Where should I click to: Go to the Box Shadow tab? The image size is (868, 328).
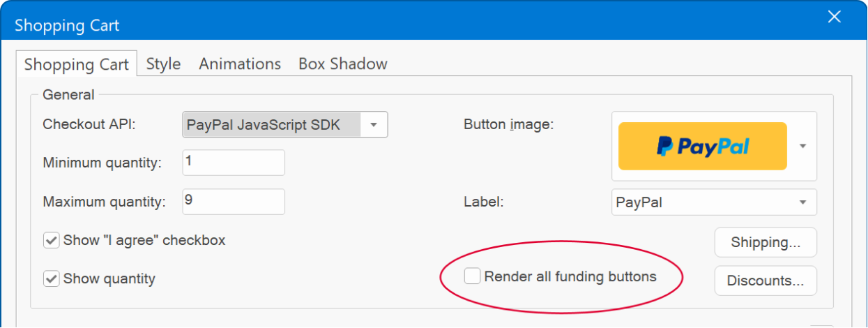point(343,64)
